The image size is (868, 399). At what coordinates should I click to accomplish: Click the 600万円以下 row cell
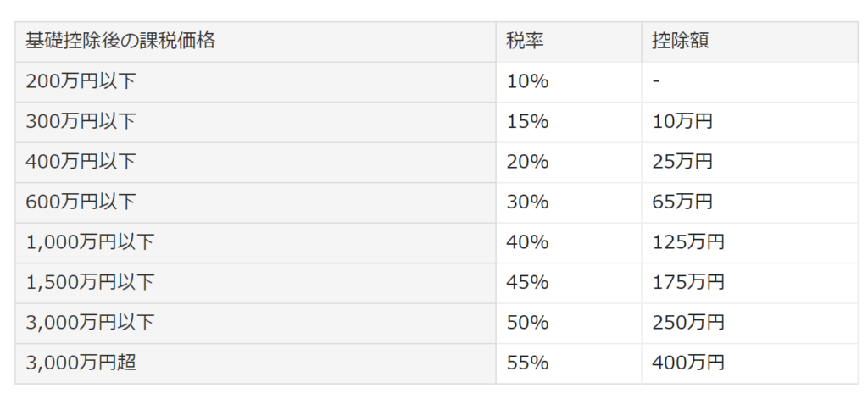pyautogui.click(x=255, y=202)
